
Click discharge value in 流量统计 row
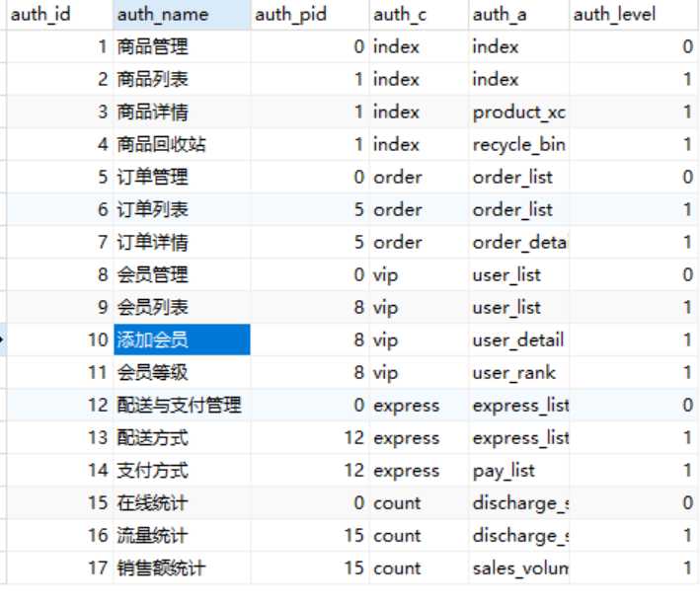(520, 537)
